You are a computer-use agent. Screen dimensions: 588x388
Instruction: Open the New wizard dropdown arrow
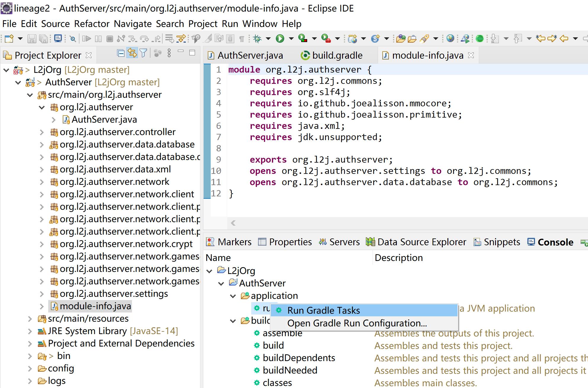[x=20, y=39]
